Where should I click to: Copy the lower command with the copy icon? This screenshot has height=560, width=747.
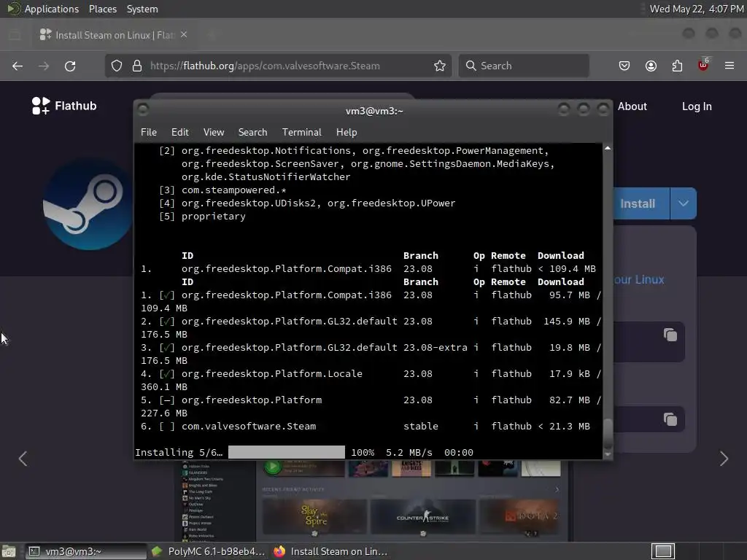click(x=670, y=419)
